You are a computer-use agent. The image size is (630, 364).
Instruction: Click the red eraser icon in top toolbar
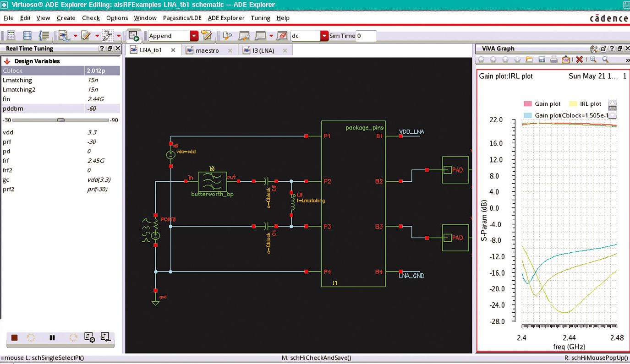click(282, 36)
